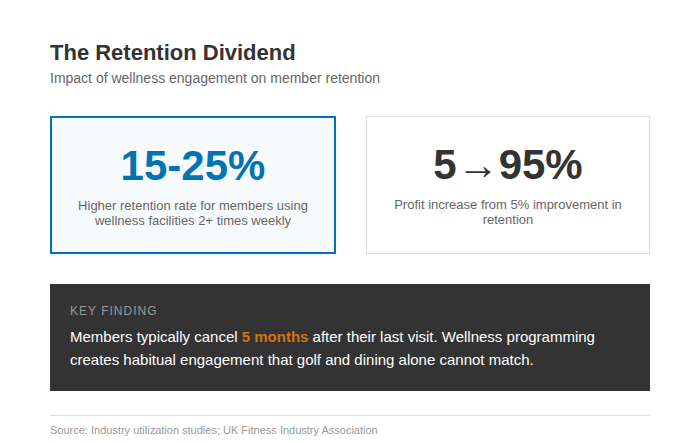Click the word 'retention' under the profit caption

click(x=507, y=220)
